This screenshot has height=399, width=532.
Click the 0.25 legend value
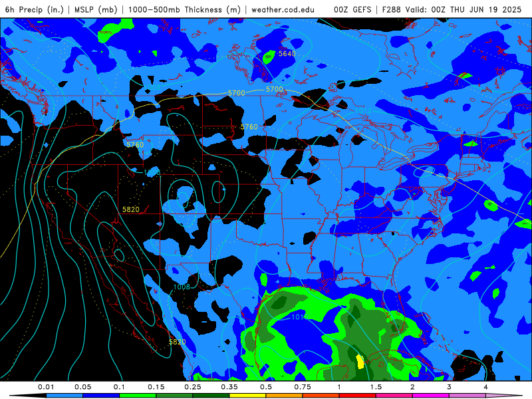193,387
